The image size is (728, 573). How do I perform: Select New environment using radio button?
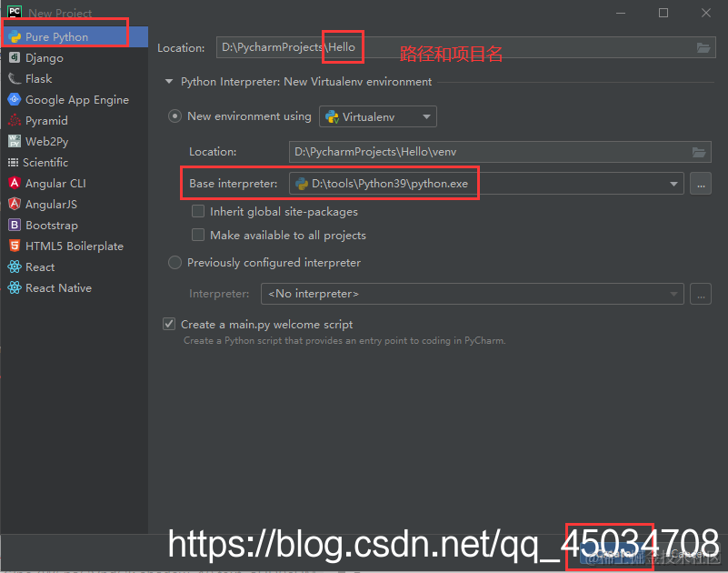click(x=175, y=116)
